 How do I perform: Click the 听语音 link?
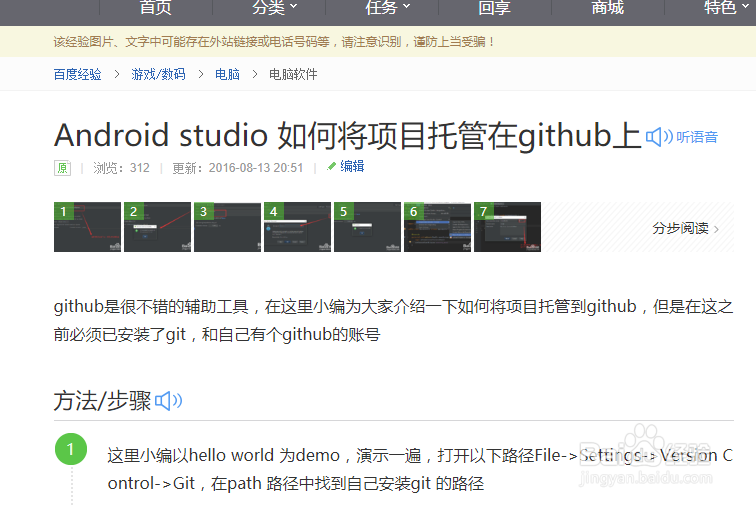coord(697,137)
